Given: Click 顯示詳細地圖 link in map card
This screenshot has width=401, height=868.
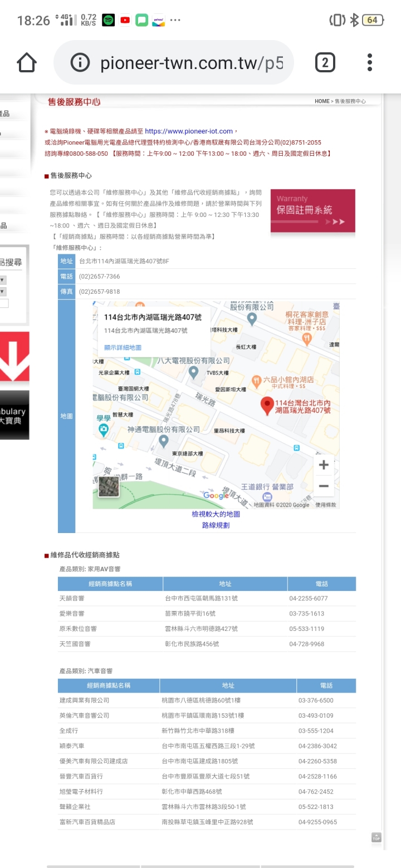Looking at the screenshot, I should click(123, 347).
